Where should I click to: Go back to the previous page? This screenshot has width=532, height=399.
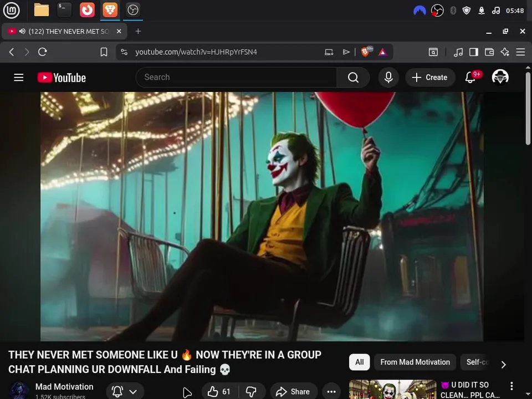[x=12, y=52]
